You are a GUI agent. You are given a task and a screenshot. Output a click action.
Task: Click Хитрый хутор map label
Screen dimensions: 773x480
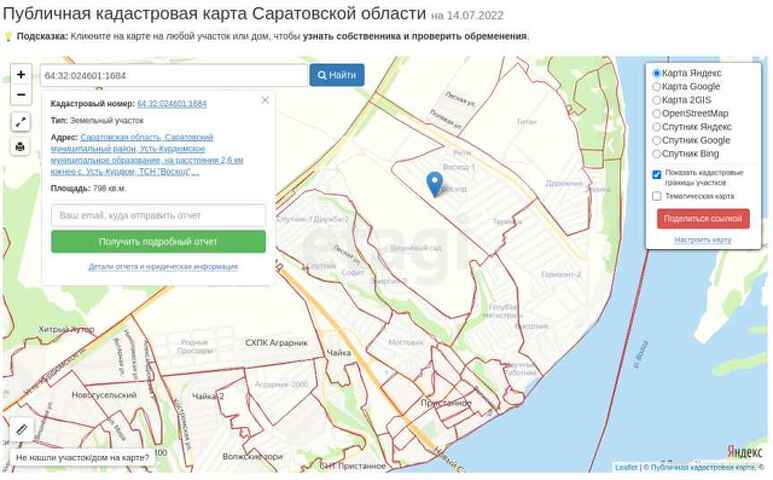[67, 329]
